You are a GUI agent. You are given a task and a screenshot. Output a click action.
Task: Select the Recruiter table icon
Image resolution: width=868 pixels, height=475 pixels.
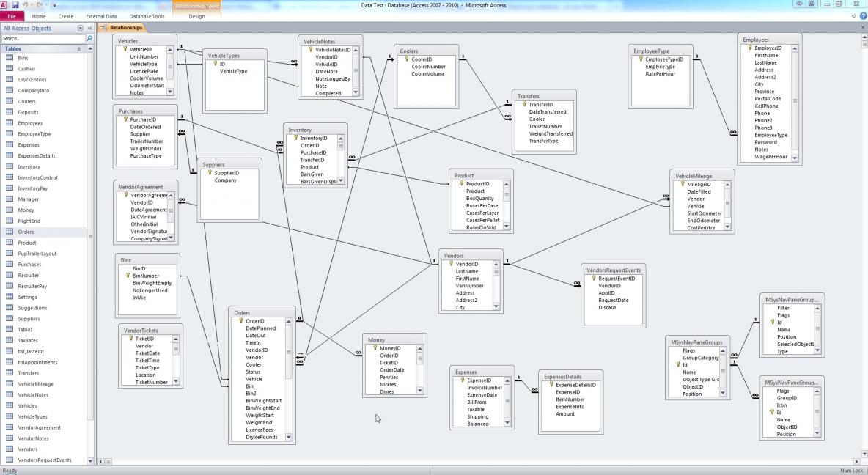(x=10, y=275)
